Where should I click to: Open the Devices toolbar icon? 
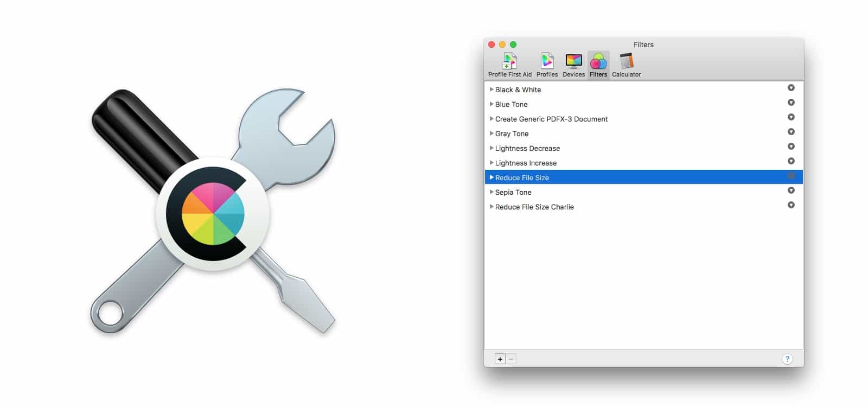pyautogui.click(x=573, y=65)
